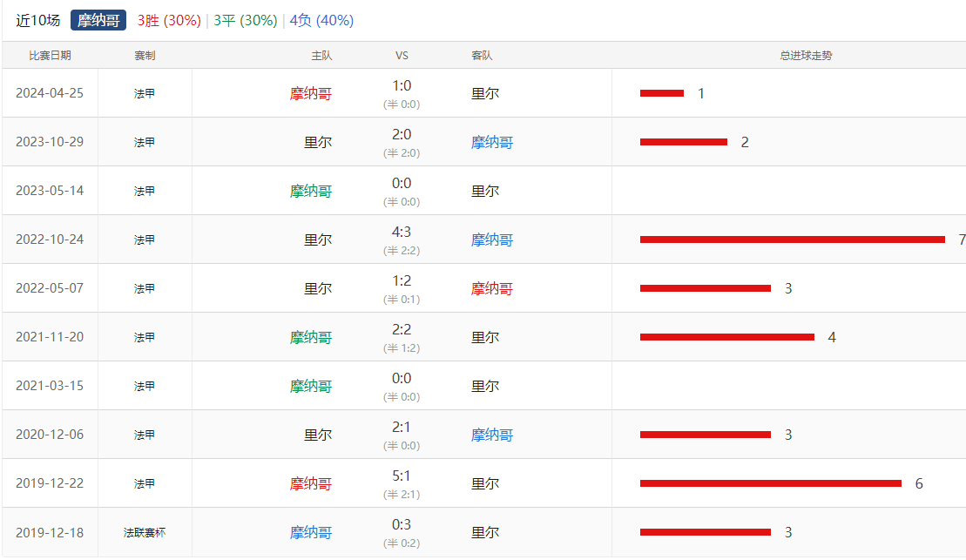Select the 摩纳哥 team tab at top
This screenshot has height=560, width=966.
coord(98,20)
